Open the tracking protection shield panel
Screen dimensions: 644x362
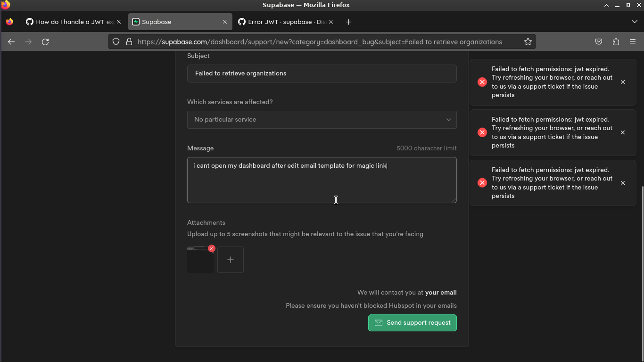click(116, 41)
